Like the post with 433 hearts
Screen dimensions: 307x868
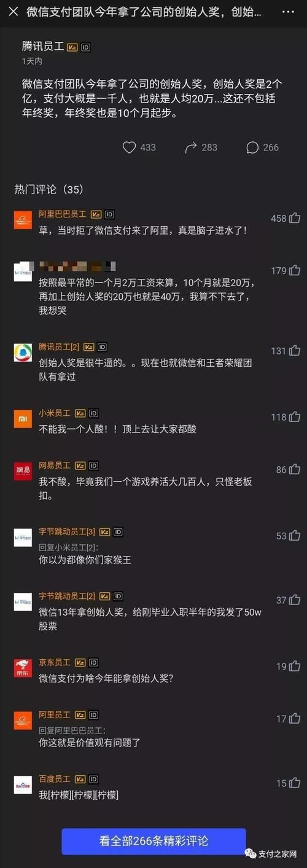[x=129, y=147]
